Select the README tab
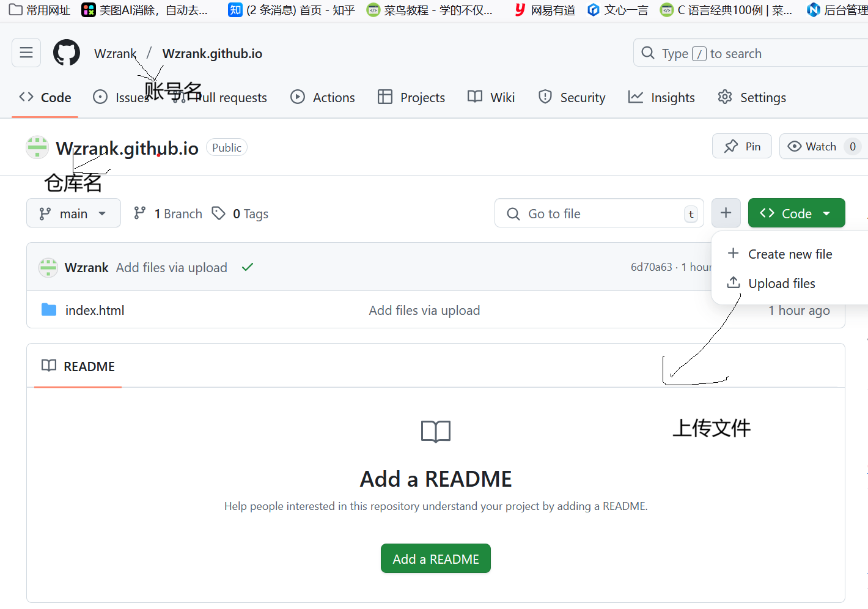 (78, 366)
